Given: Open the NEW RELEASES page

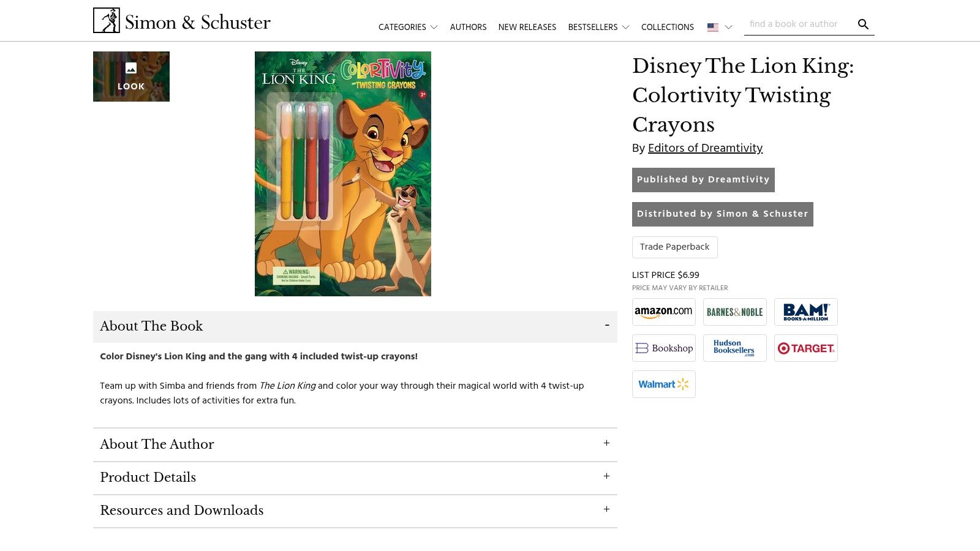Looking at the screenshot, I should coord(527,27).
